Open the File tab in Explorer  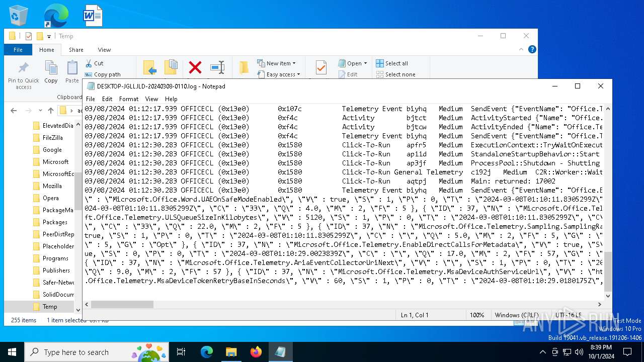(18, 50)
